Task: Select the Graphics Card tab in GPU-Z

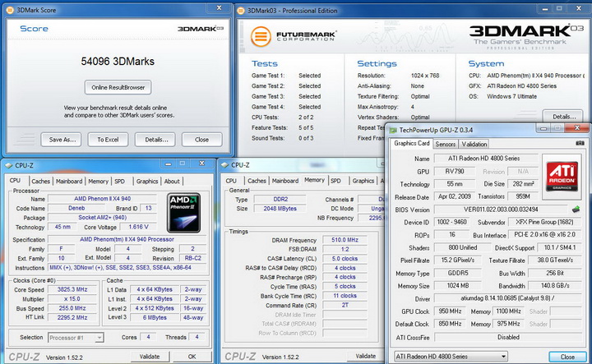Action: [412, 143]
